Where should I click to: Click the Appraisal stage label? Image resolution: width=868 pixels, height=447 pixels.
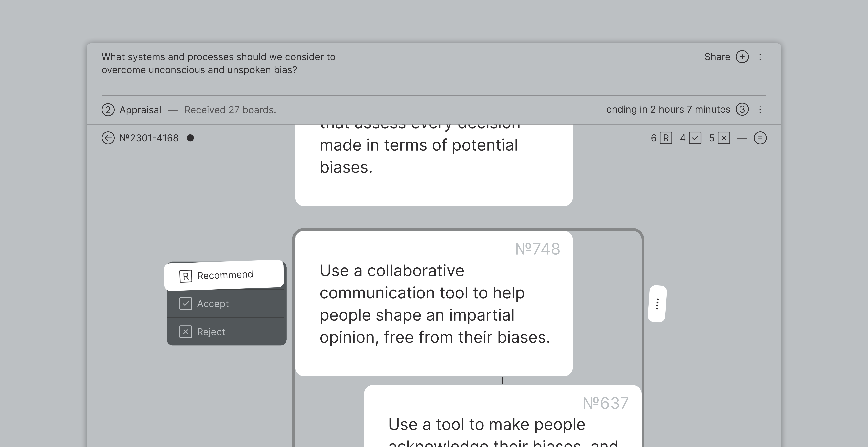(x=140, y=109)
